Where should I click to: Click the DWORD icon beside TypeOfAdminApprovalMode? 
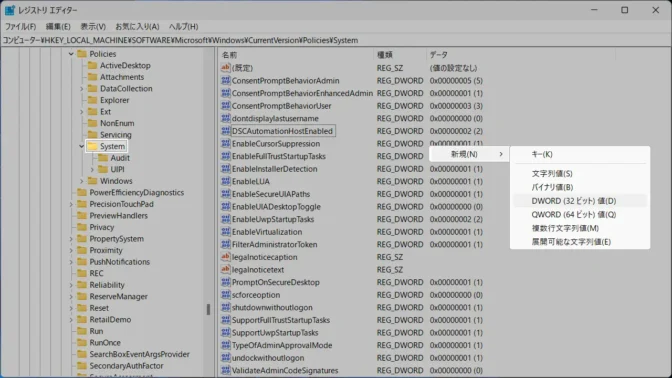pyautogui.click(x=225, y=345)
